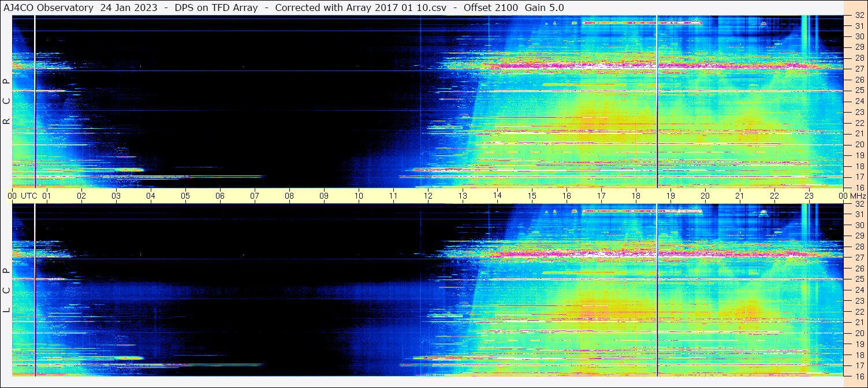The width and height of the screenshot is (868, 388).
Task: Select the 13 hour marker
Action: [x=463, y=196]
